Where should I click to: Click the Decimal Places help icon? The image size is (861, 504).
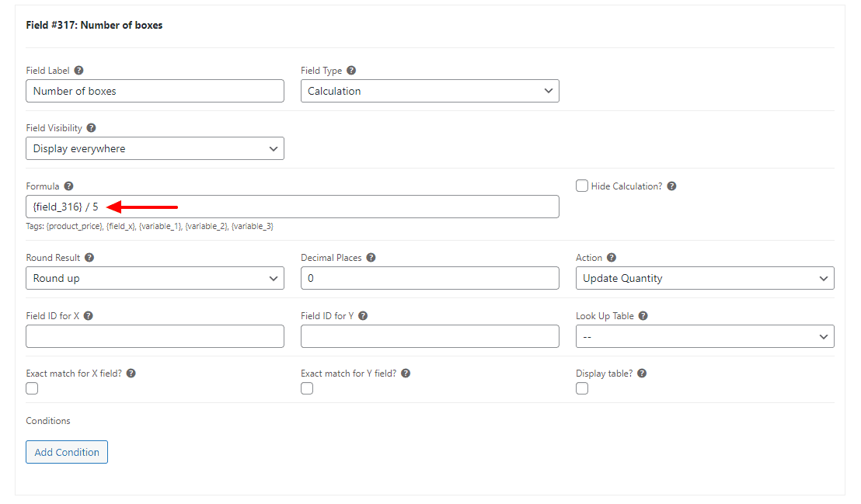[x=371, y=258]
